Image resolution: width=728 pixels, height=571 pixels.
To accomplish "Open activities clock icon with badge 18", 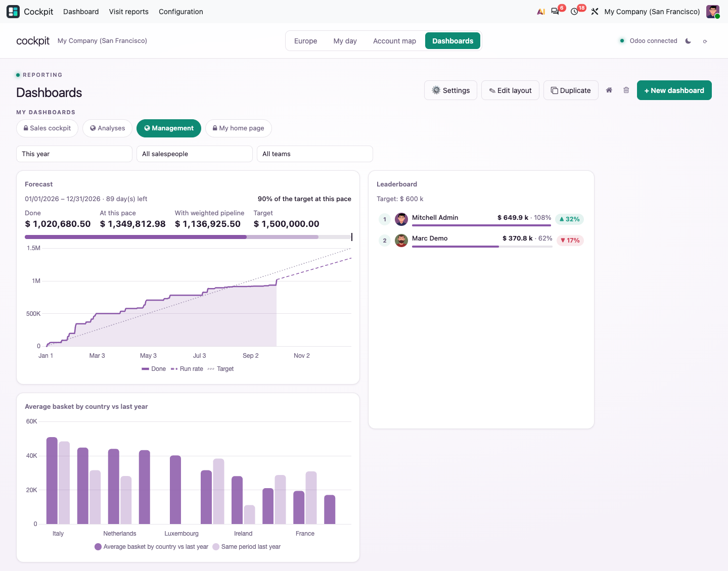I will tap(575, 12).
